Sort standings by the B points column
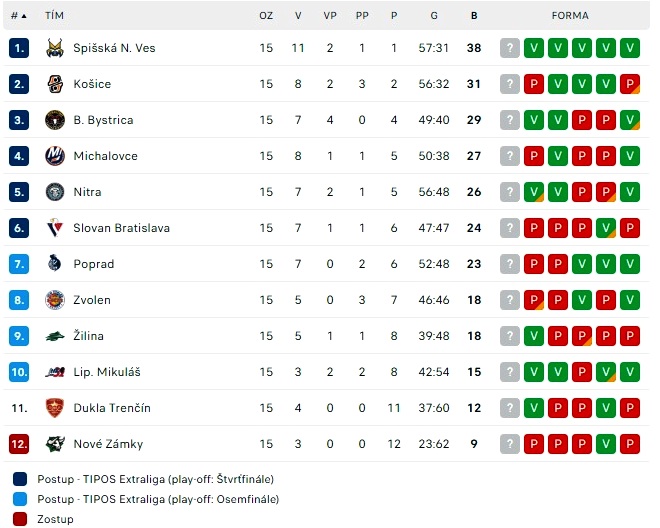Image resolution: width=660 pixels, height=528 pixels. coord(474,16)
